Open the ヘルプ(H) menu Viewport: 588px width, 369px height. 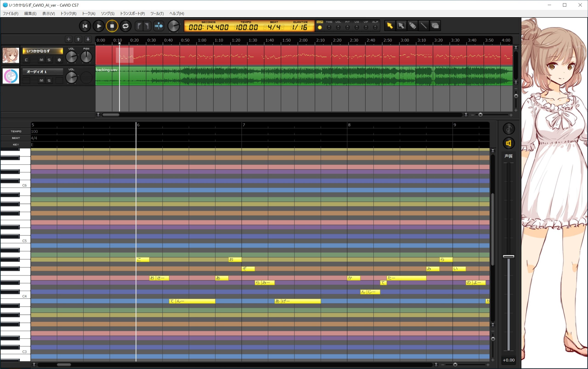(x=177, y=13)
